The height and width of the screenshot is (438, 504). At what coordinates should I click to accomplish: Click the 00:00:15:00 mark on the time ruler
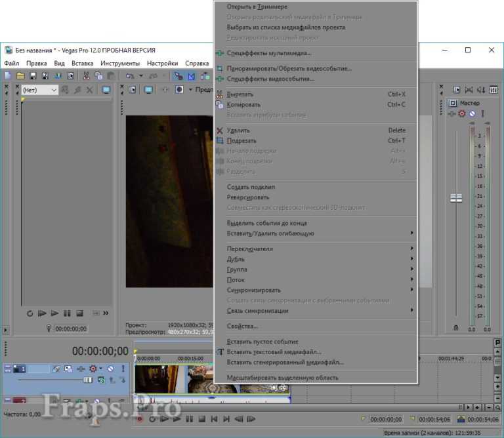pyautogui.click(x=190, y=359)
